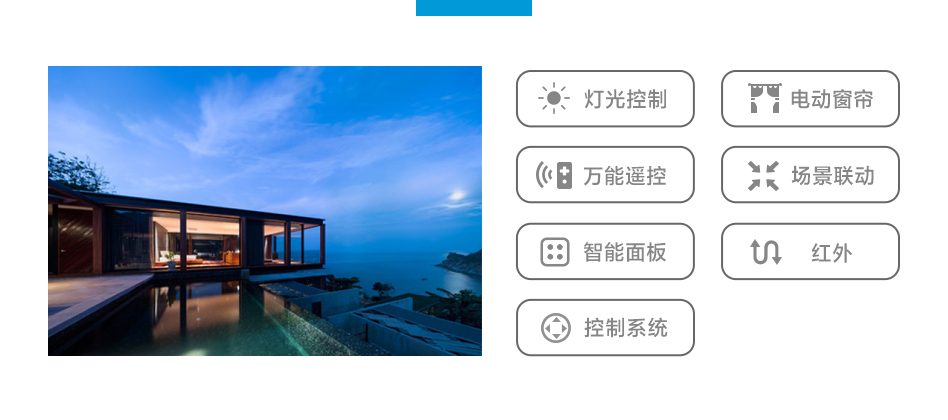Click the remote control icon for 万能遥控
Image resolution: width=948 pixels, height=420 pixels.
[554, 175]
